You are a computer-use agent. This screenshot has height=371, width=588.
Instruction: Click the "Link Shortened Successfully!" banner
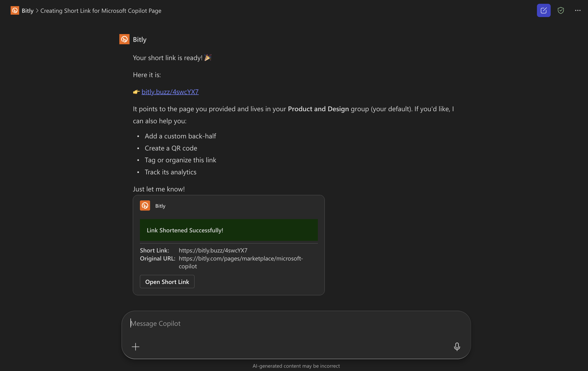click(229, 230)
